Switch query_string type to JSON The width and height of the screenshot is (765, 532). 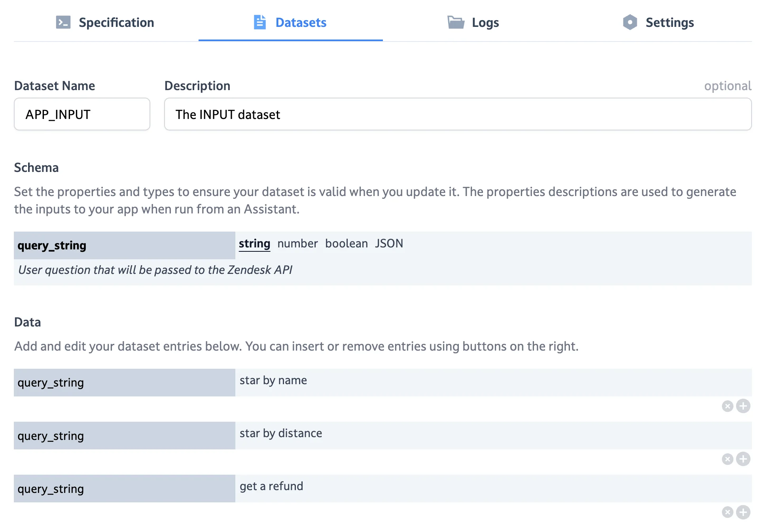(x=389, y=243)
